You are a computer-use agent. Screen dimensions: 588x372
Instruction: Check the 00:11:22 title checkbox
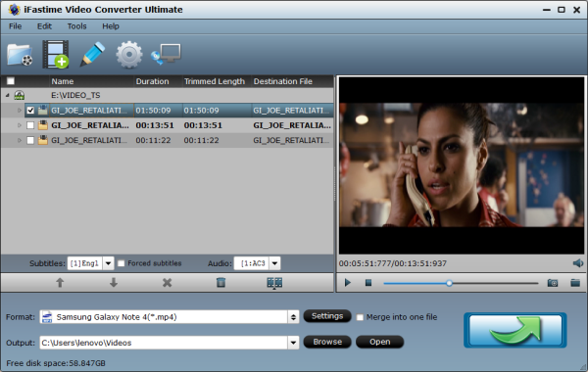[x=30, y=141]
